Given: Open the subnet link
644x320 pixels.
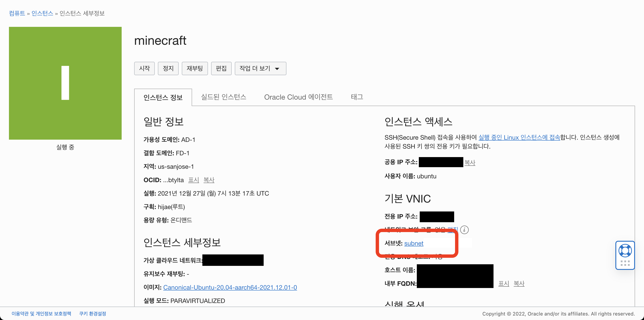Looking at the screenshot, I should point(413,243).
